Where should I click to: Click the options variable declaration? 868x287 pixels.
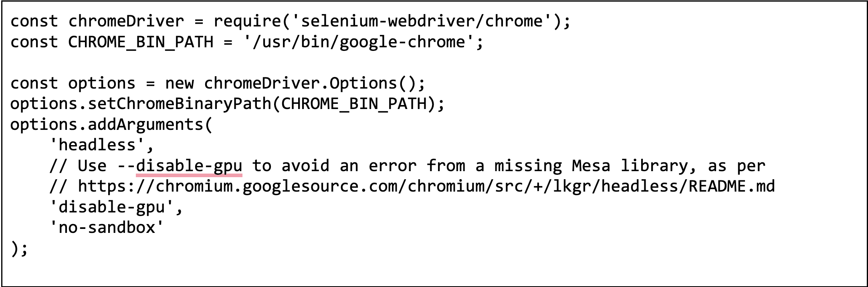102,83
